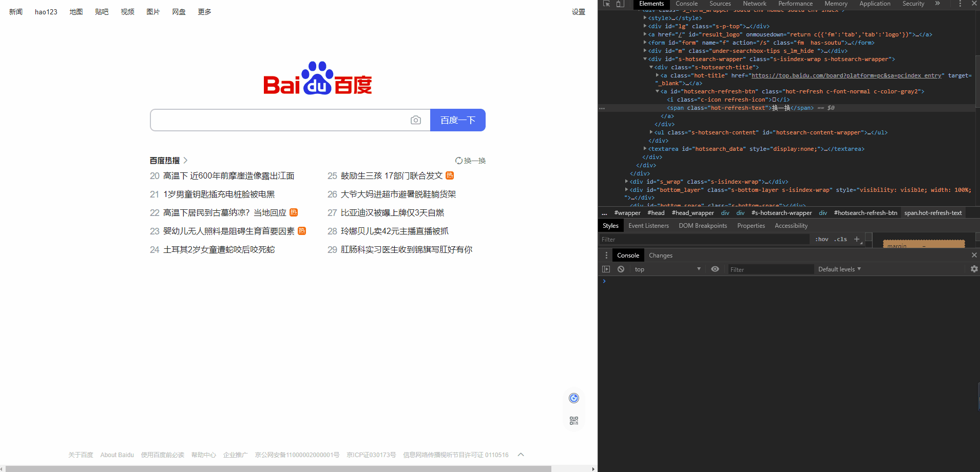Close the console drawer
This screenshot has width=980, height=472.
click(974, 255)
